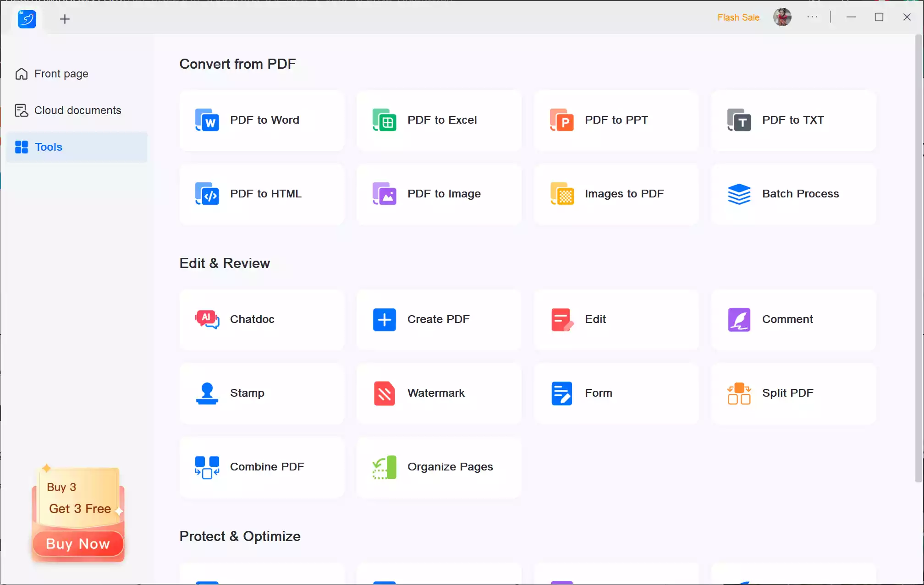Screen dimensions: 924x585
Task: Open Images to PDF icon
Action: click(561, 194)
